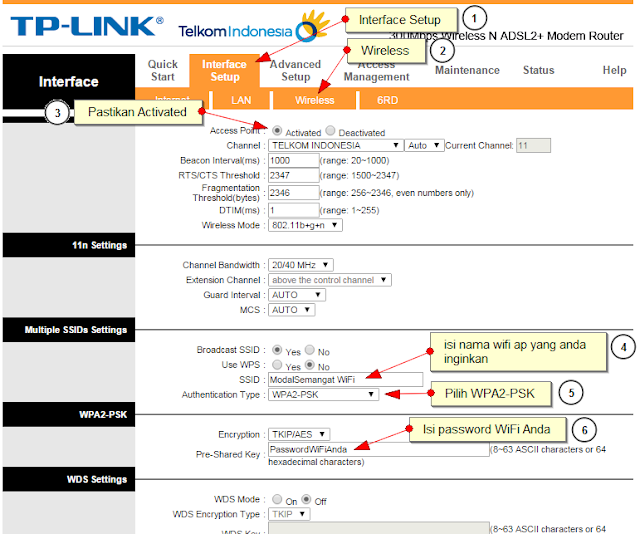Open the WDS Encryption Type TKIP dropdown

click(289, 514)
